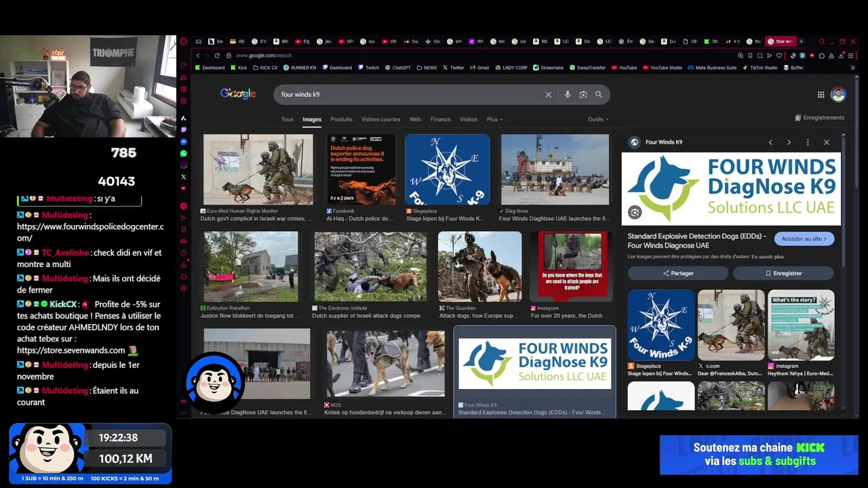Expand the Plus dropdown

click(x=494, y=119)
